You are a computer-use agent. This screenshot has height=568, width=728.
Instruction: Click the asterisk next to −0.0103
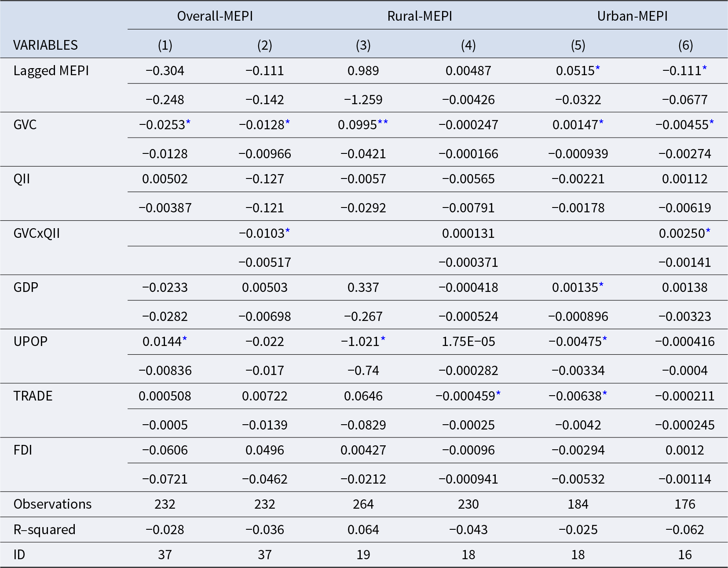tap(288, 232)
